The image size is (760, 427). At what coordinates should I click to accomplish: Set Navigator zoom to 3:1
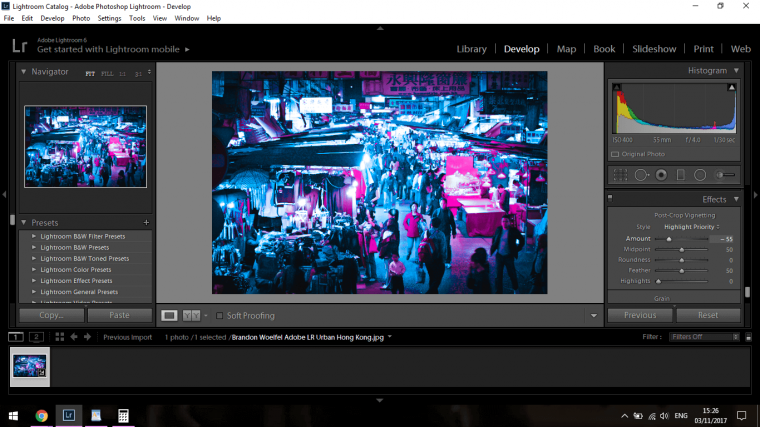click(138, 74)
